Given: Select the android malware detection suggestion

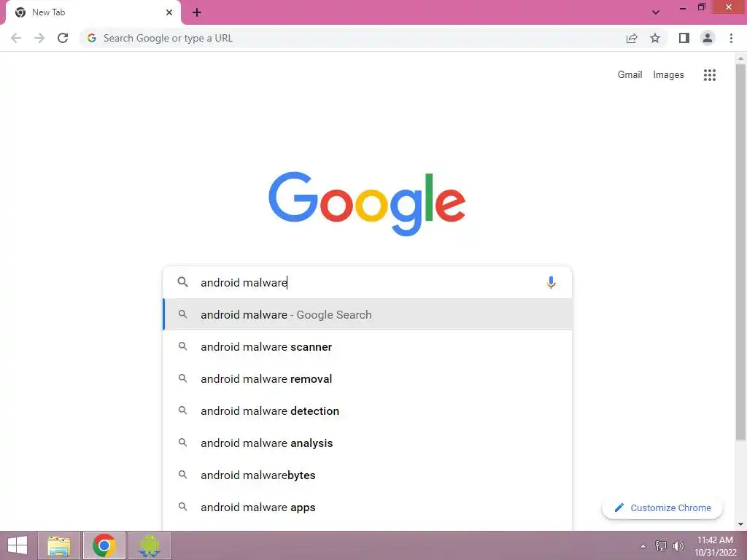Looking at the screenshot, I should point(367,411).
